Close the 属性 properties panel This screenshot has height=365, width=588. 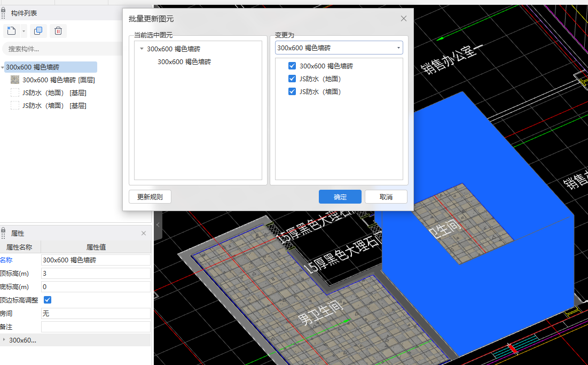coord(143,234)
